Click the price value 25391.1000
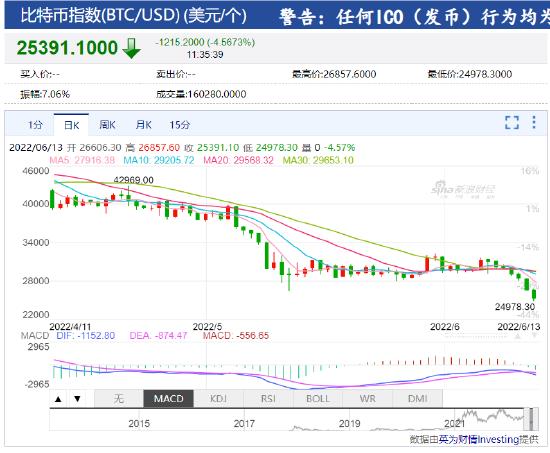The image size is (550, 453). [x=67, y=48]
